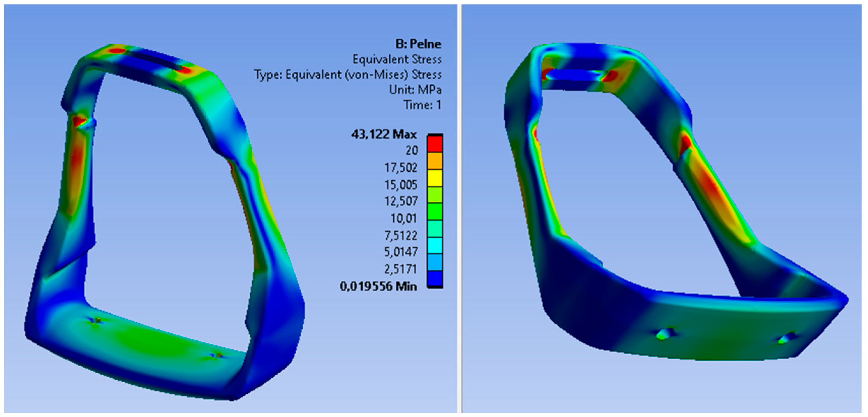The image size is (868, 417).
Task: Click the yellow legend color band
Action: 435,178
